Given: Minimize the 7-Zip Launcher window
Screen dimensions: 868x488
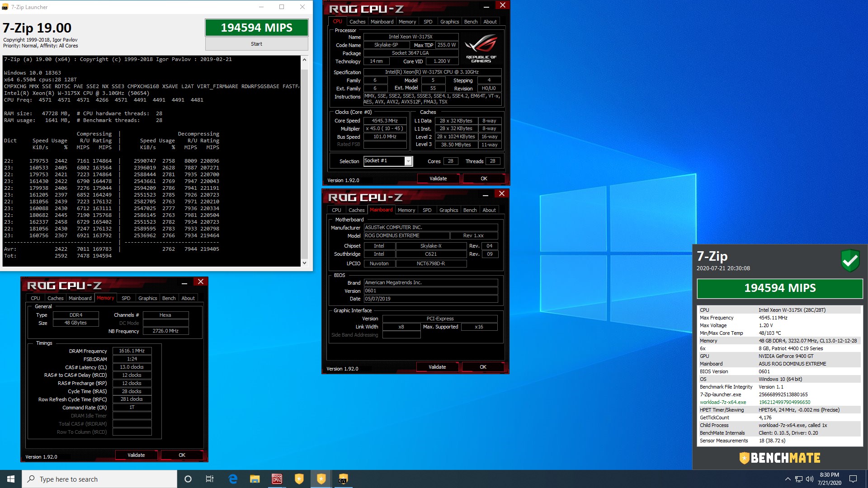Looking at the screenshot, I should click(261, 7).
